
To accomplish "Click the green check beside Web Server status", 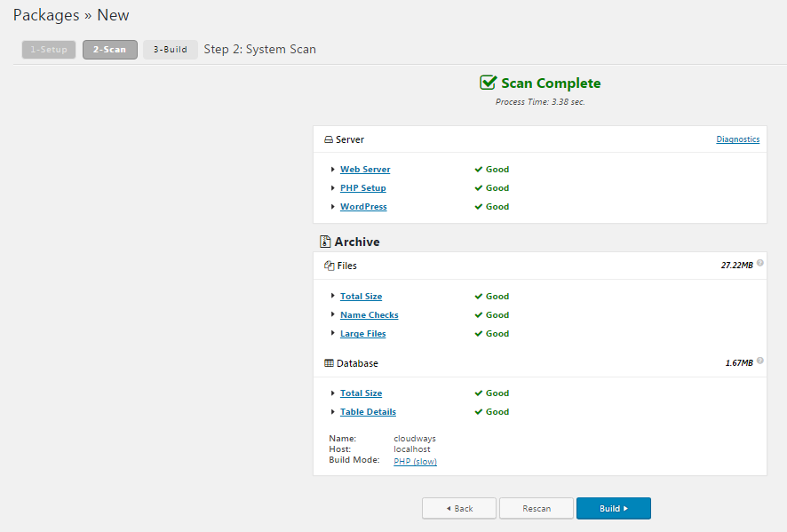I will click(478, 170).
